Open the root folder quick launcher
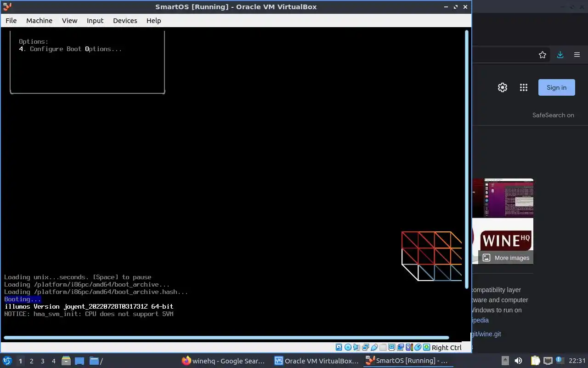Screen dimensions: 588x368 tap(96, 361)
